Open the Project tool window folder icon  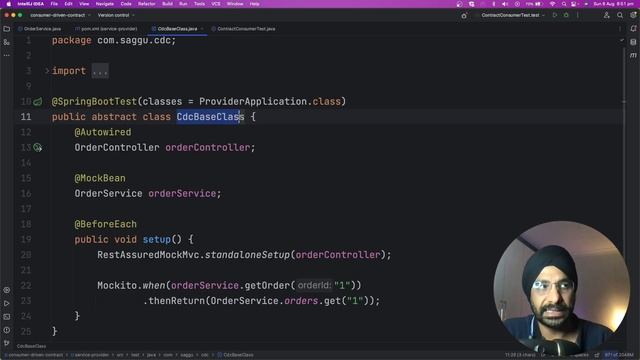coord(7,29)
